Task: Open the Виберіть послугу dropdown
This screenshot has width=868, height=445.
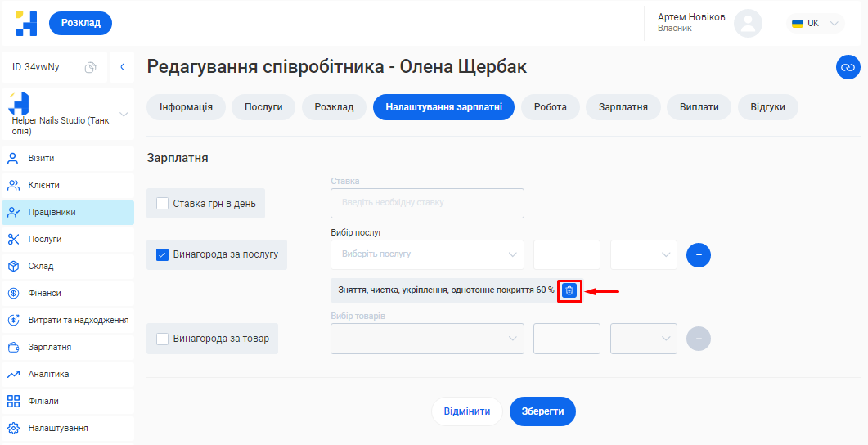Action: click(x=427, y=254)
